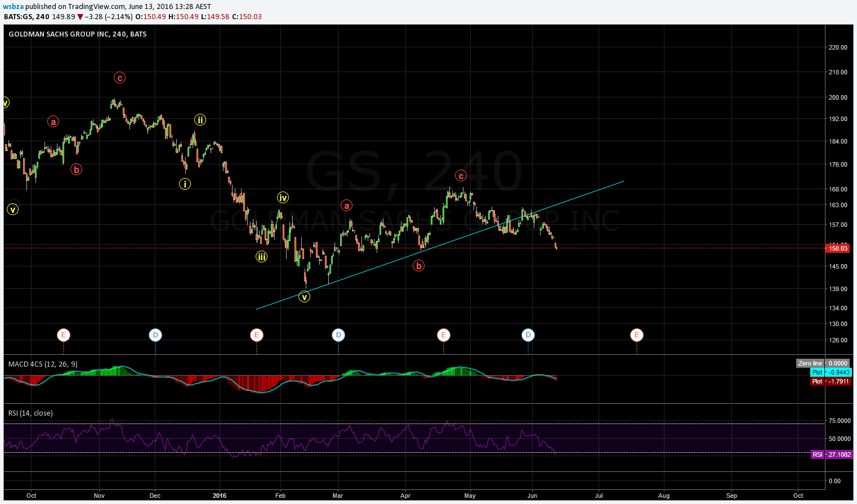Click the 184.00 price axis label

(x=838, y=141)
